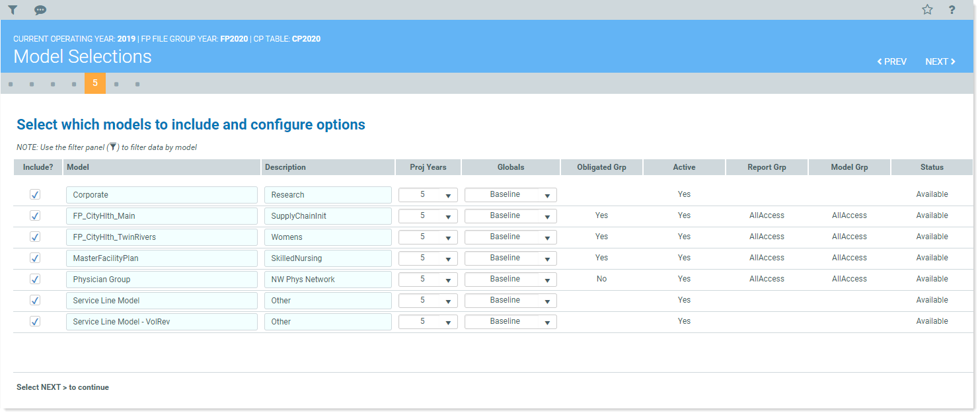The width and height of the screenshot is (980, 415).
Task: Click the sixth wizard step dot
Action: [116, 84]
